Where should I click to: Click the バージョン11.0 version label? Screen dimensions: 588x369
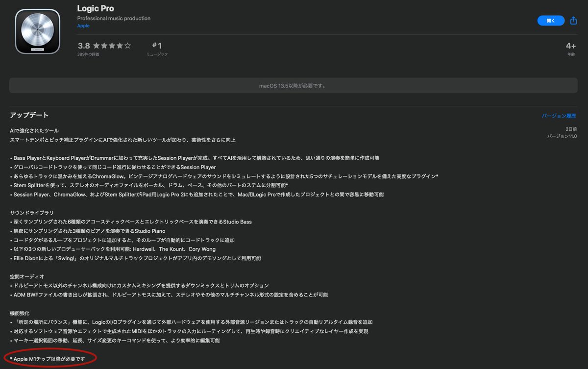pyautogui.click(x=562, y=136)
